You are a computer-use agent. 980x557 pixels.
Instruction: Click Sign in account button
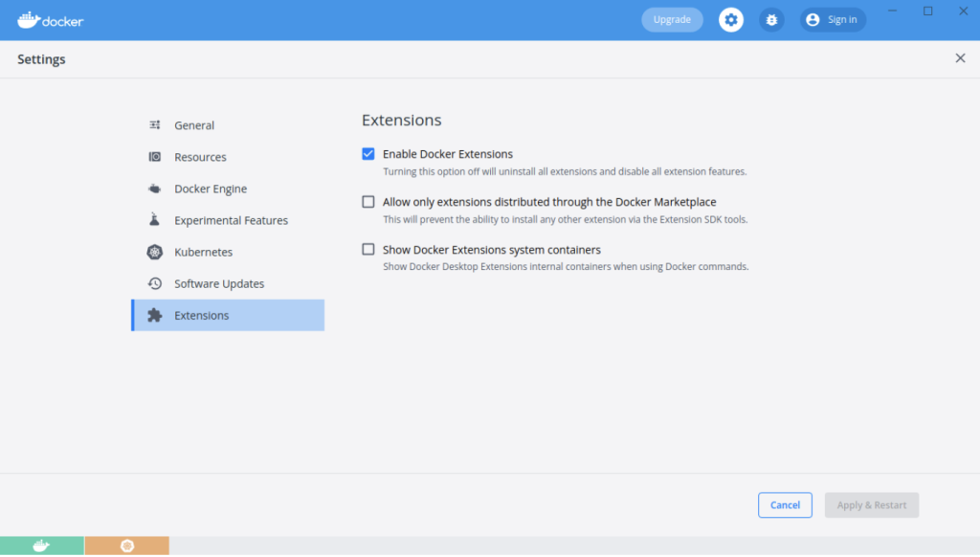(833, 20)
